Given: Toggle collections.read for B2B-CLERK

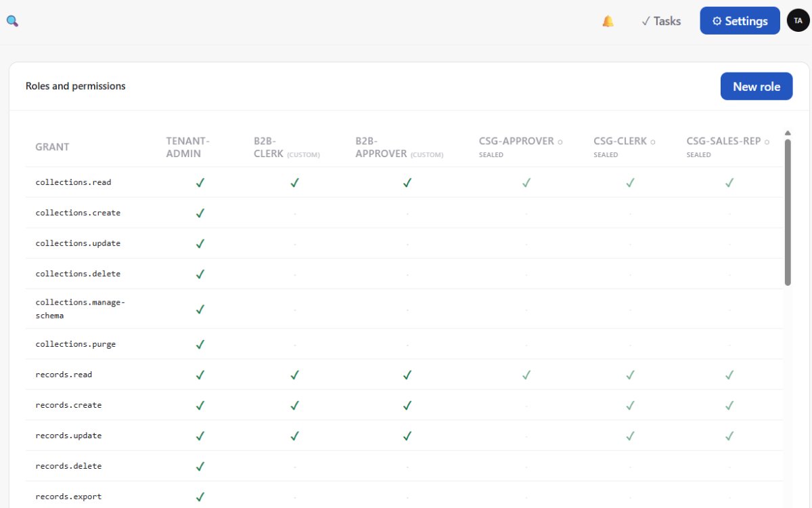Looking at the screenshot, I should 294,182.
